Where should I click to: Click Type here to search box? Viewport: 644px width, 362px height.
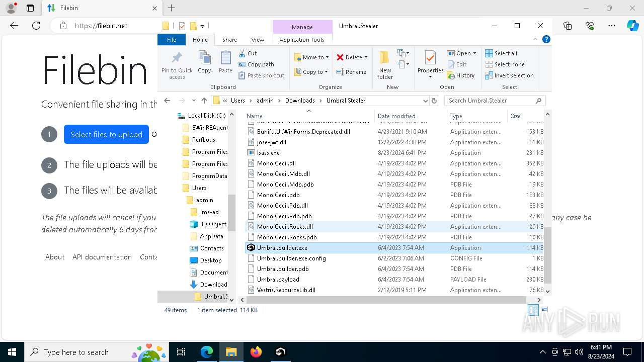[96, 352]
